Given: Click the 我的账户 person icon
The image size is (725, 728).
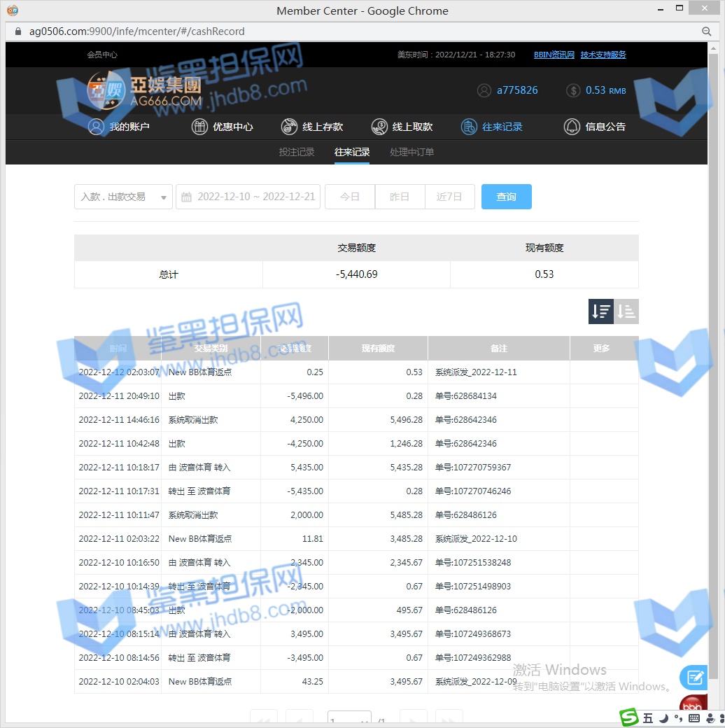Looking at the screenshot, I should click(96, 127).
